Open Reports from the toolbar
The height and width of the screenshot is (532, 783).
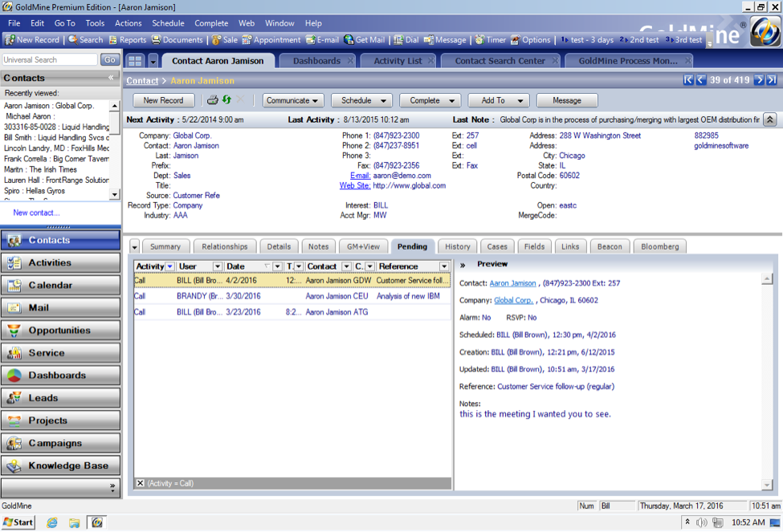pyautogui.click(x=128, y=40)
